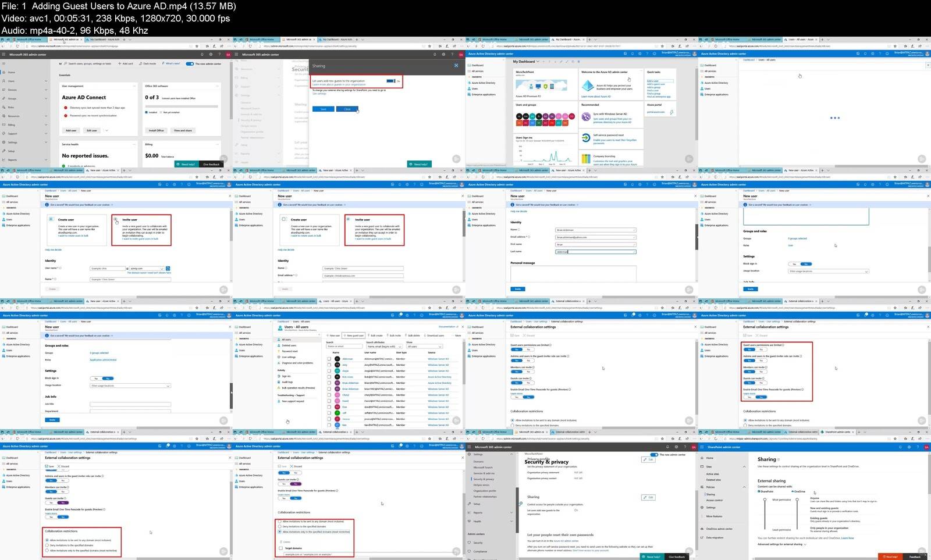This screenshot has height=560, width=931.
Task: Open Billing in the Azure AD Connect frame sidebar
Action: point(12,124)
